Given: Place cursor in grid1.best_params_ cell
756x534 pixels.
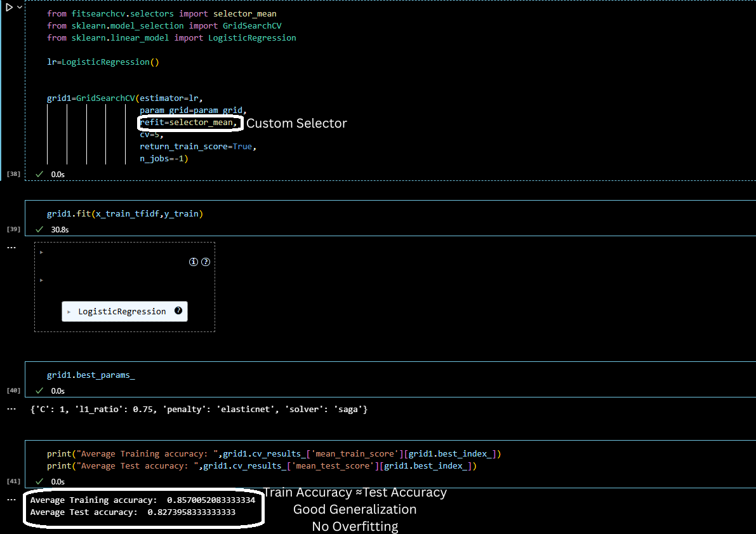Looking at the screenshot, I should point(91,375).
